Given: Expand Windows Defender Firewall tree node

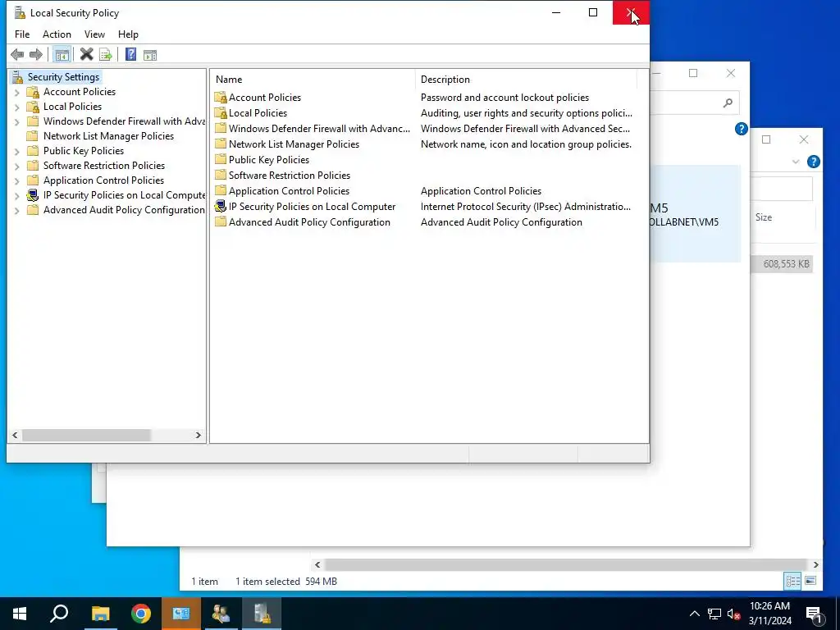Looking at the screenshot, I should coord(16,121).
